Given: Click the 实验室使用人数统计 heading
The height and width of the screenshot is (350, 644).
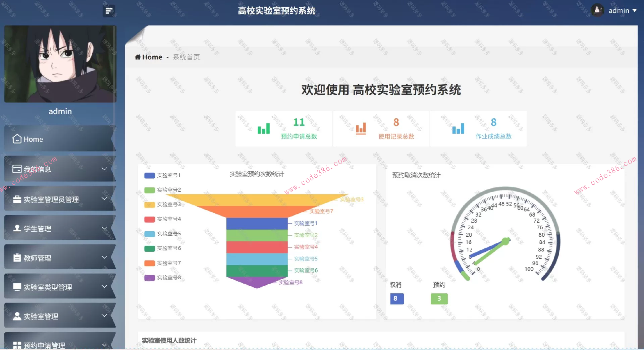Looking at the screenshot, I should point(169,341).
